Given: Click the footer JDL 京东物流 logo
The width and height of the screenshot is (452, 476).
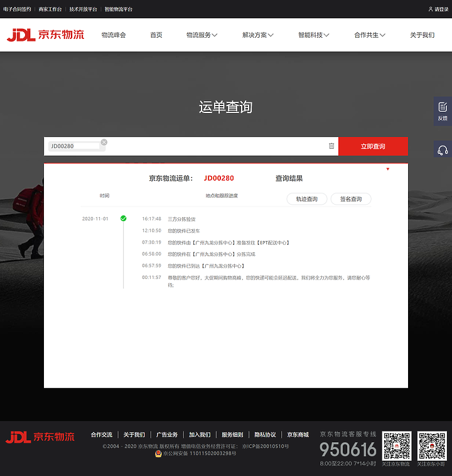Looking at the screenshot, I should [x=40, y=437].
